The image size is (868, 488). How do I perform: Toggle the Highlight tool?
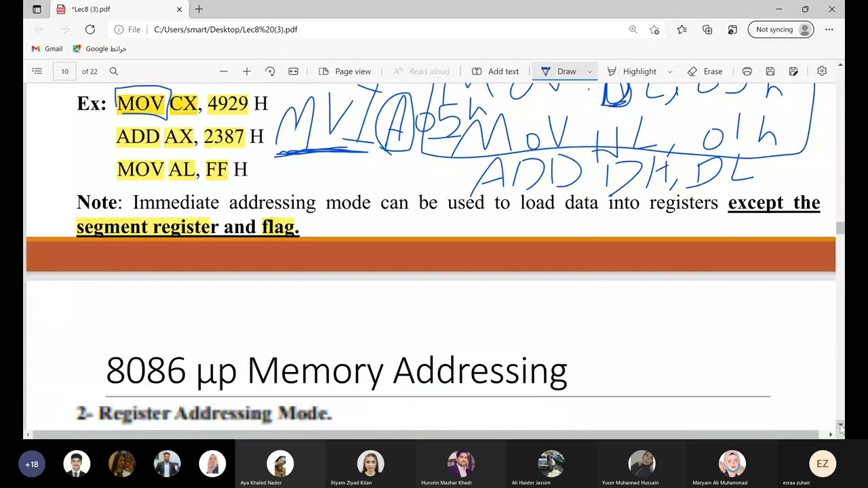tap(631, 71)
